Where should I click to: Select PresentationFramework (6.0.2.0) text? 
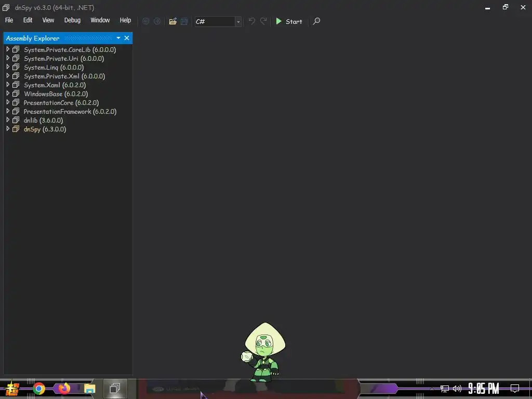click(x=70, y=111)
